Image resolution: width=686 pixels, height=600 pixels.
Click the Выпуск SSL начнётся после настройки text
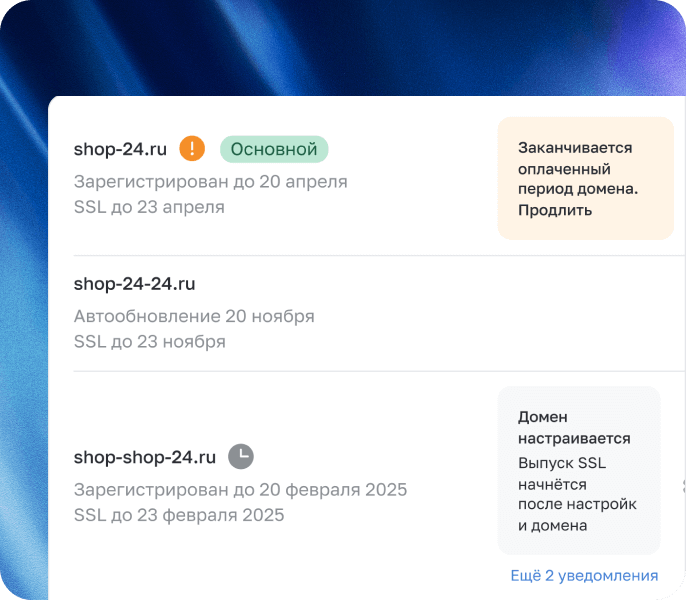(577, 494)
